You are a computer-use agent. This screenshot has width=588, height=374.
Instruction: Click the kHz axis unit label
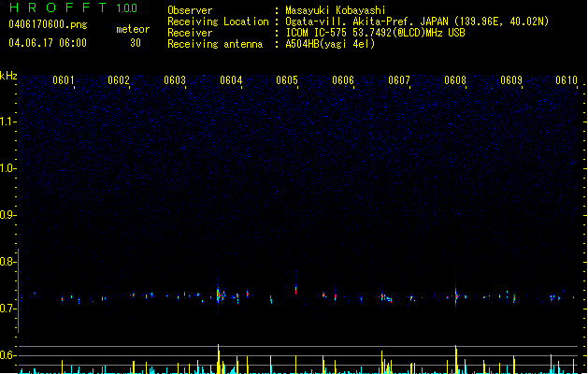coord(8,76)
